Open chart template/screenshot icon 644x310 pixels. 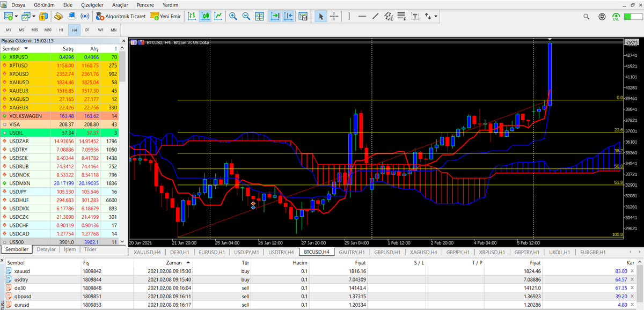[303, 16]
